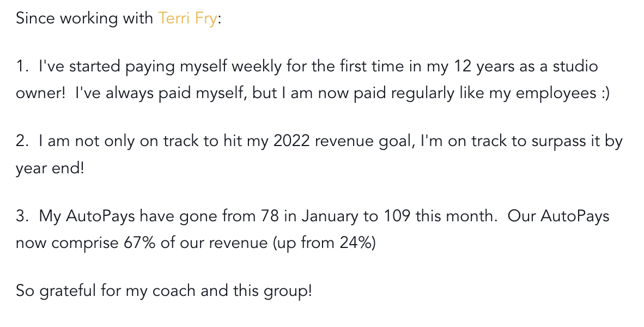Click the 'Since working with' text
Viewport: 644px width, 327px height.
(84, 19)
